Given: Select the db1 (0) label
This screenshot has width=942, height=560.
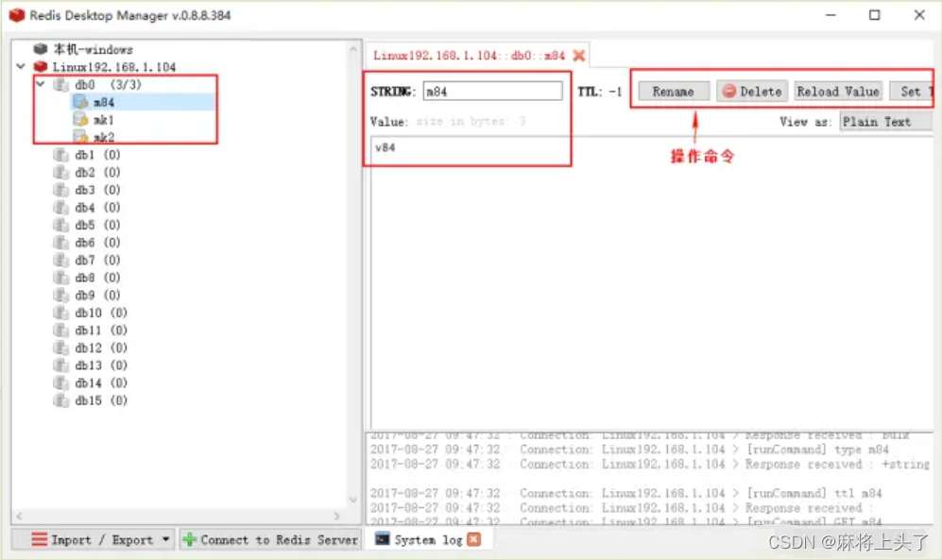Looking at the screenshot, I should click(x=98, y=155).
